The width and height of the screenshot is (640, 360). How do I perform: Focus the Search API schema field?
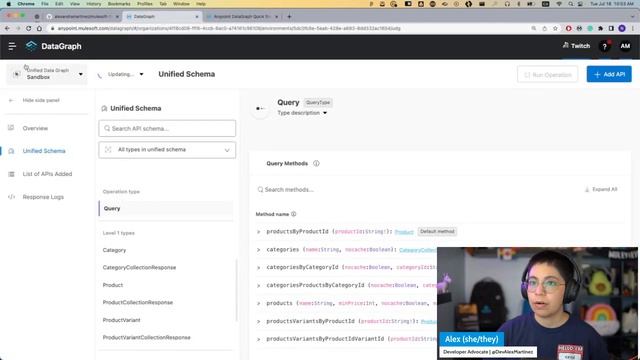(x=167, y=129)
